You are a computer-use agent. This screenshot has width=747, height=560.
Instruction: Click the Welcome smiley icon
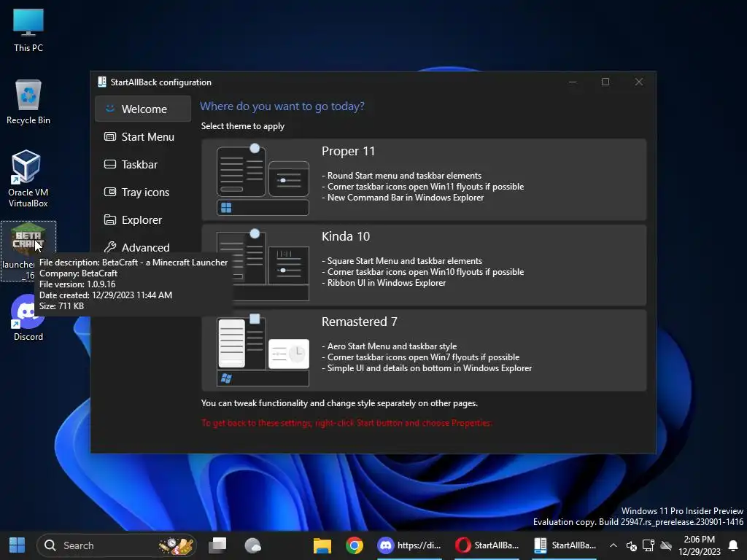click(110, 109)
